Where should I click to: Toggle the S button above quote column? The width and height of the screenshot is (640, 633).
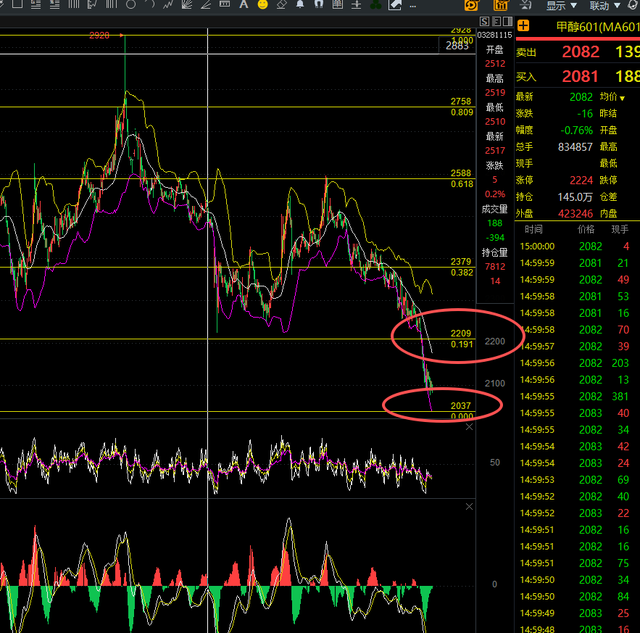pos(484,21)
